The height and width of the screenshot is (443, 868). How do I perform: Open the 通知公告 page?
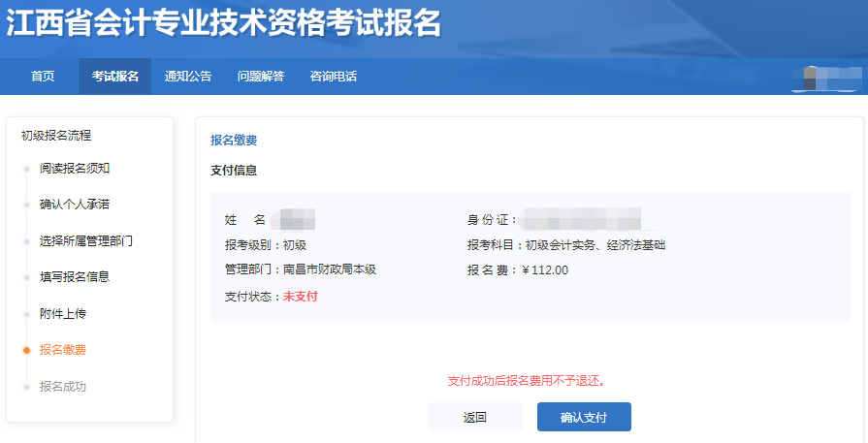188,77
